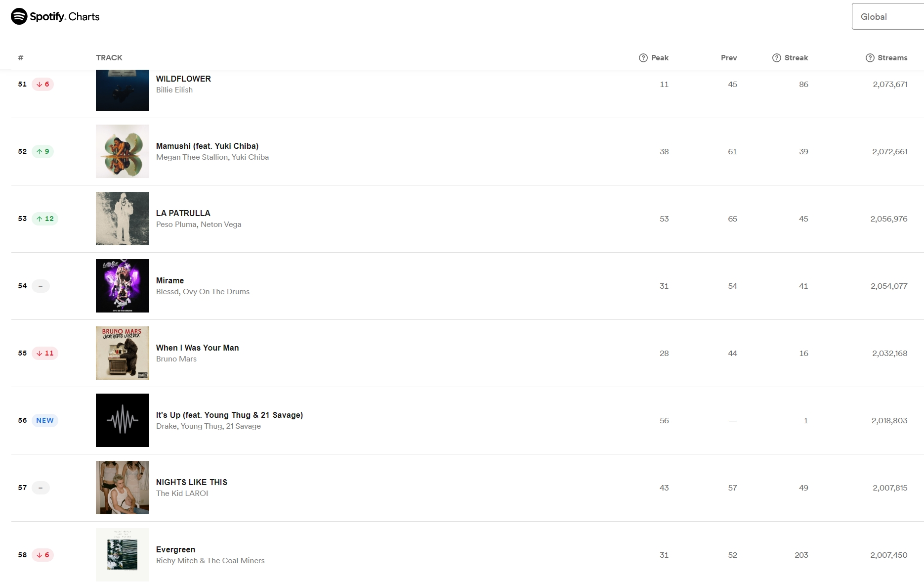Click Blessd artist link
Image resolution: width=924 pixels, height=582 pixels.
coord(168,292)
